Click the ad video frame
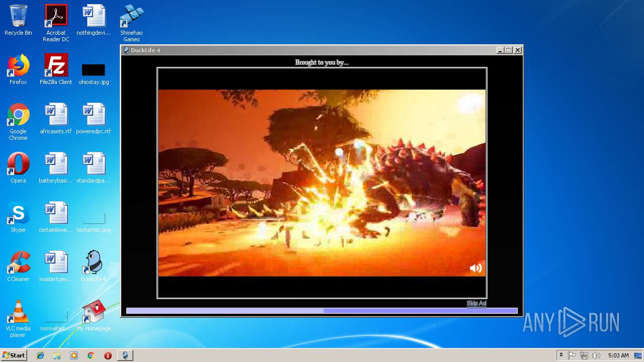The width and height of the screenshot is (644, 362). [322, 183]
